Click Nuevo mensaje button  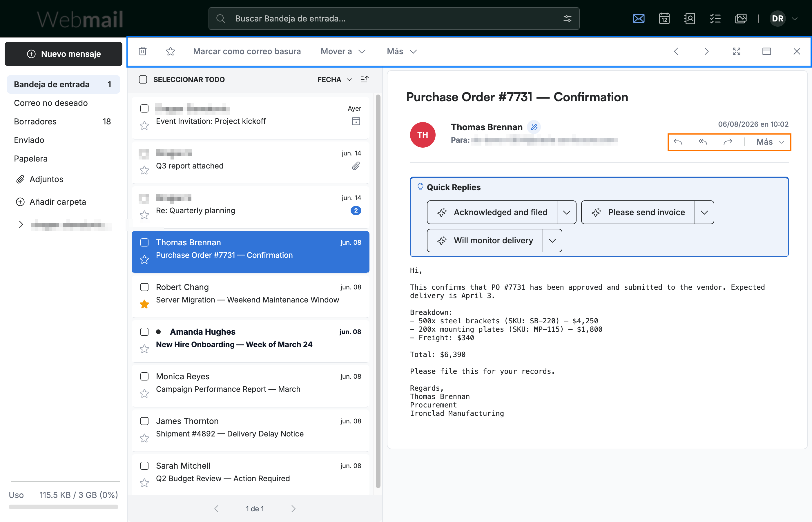point(64,54)
